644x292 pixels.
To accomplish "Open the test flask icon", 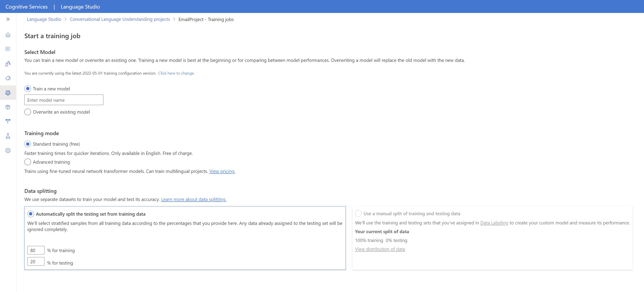I will click(x=8, y=136).
